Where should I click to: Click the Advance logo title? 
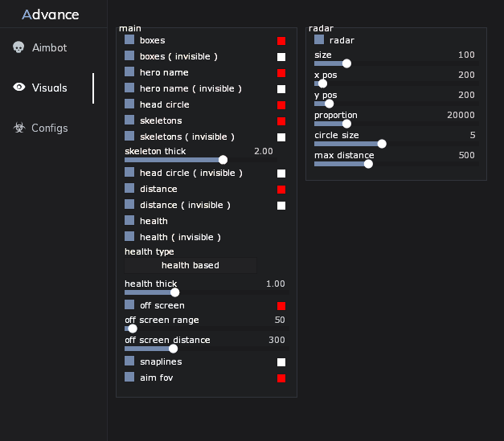(51, 14)
